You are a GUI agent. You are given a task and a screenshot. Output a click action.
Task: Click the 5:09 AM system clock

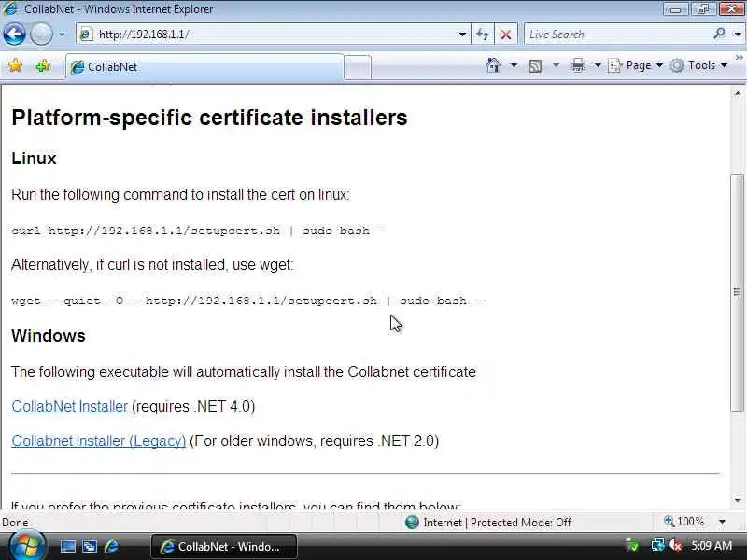pos(712,546)
